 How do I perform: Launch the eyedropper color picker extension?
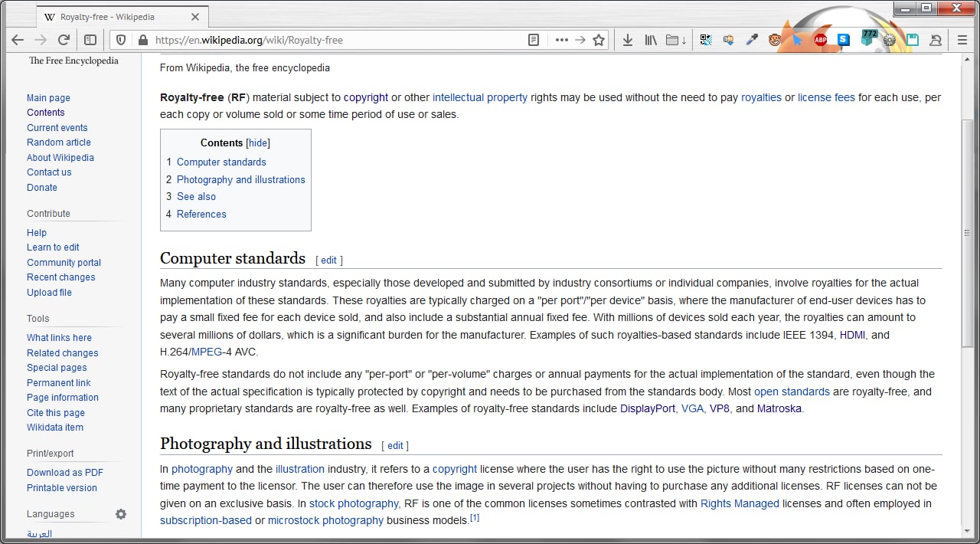coord(752,40)
